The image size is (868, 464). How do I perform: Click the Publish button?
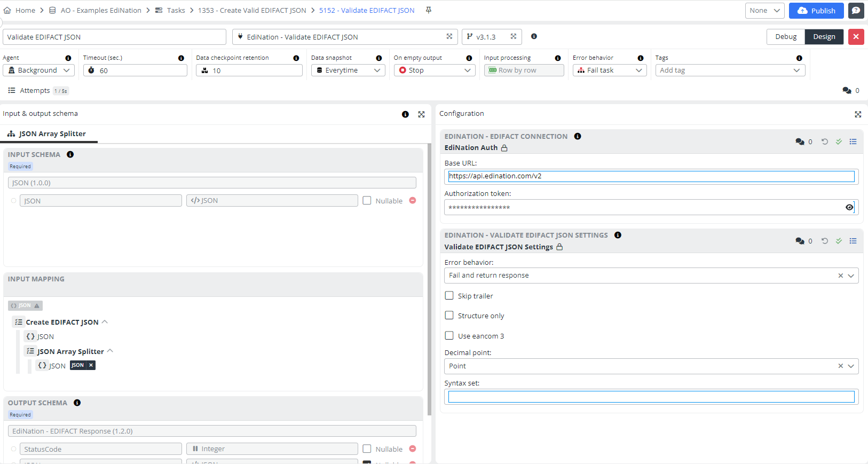coord(816,11)
